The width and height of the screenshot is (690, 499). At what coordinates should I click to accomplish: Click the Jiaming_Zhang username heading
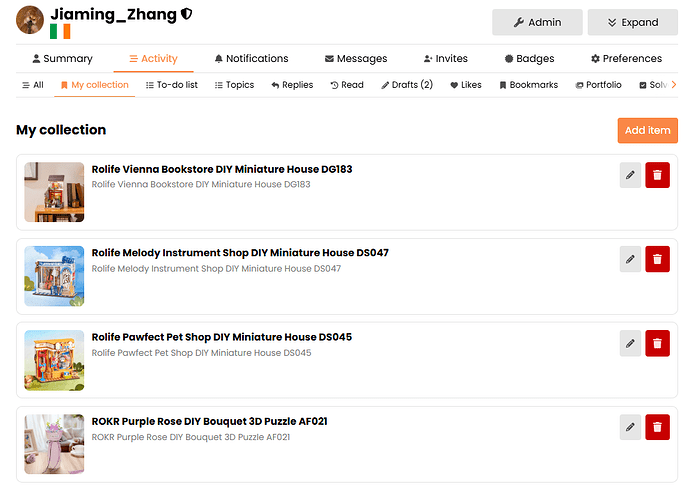(114, 15)
